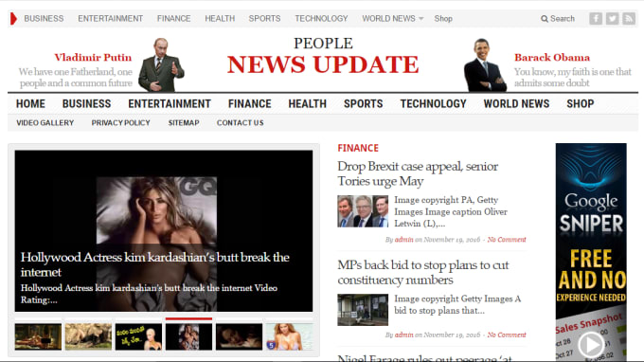Play the Google Sniper ad video button
The image size is (644, 362).
(591, 344)
